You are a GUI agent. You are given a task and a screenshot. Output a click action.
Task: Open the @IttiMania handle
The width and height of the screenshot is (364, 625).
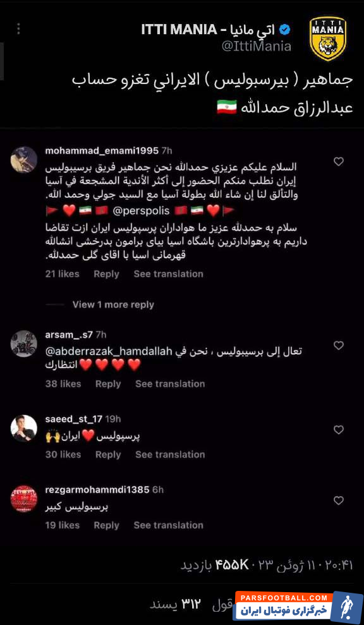256,46
